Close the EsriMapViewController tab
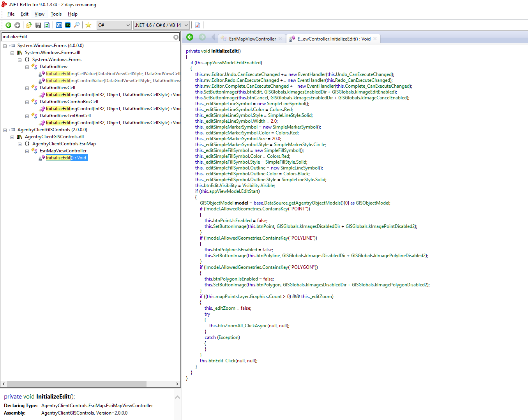The height and width of the screenshot is (420, 528). [280, 39]
